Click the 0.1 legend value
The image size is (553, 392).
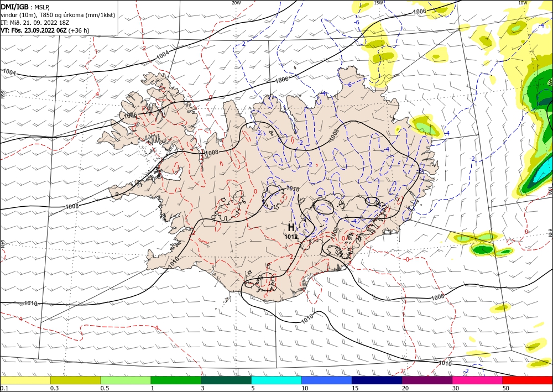click(x=4, y=388)
